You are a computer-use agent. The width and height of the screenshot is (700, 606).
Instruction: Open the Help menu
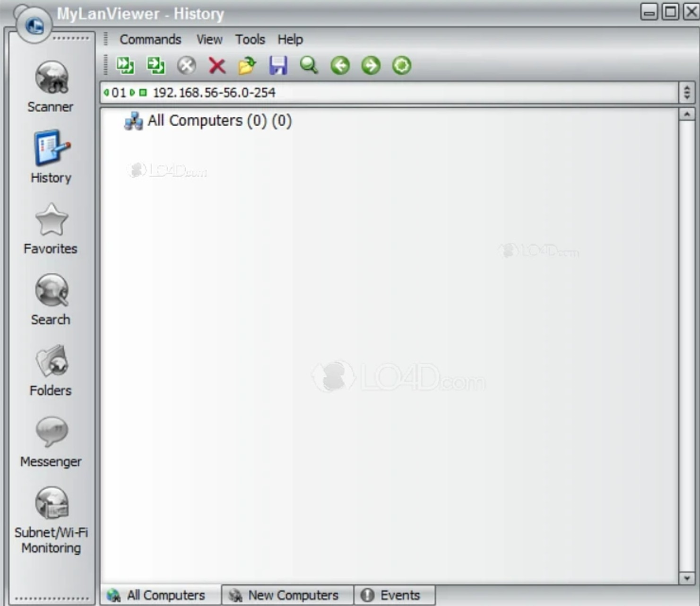[x=290, y=39]
